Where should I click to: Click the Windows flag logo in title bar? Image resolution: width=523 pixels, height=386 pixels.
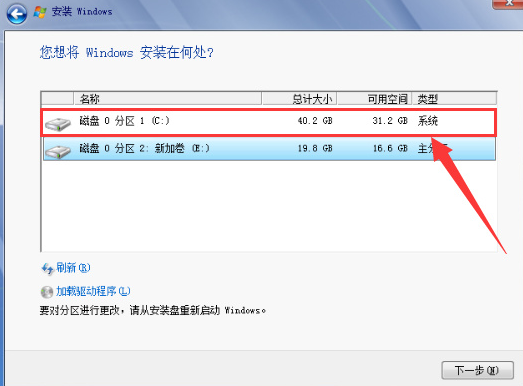(x=40, y=12)
